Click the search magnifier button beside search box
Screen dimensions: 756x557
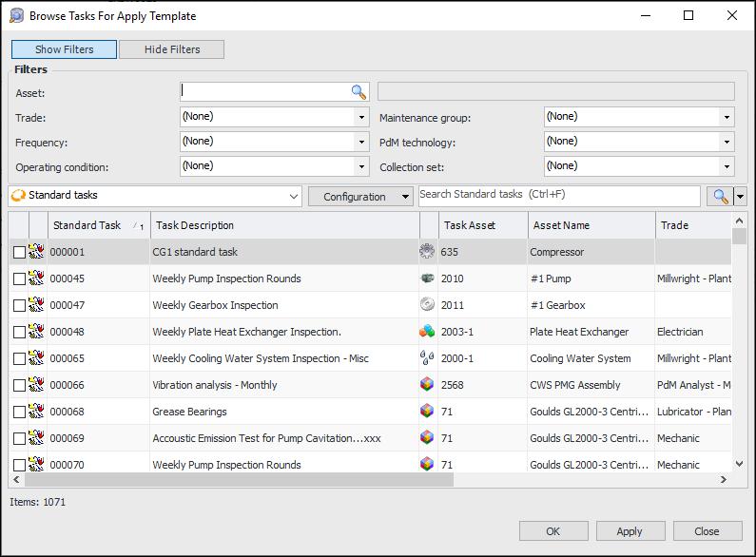(x=720, y=197)
